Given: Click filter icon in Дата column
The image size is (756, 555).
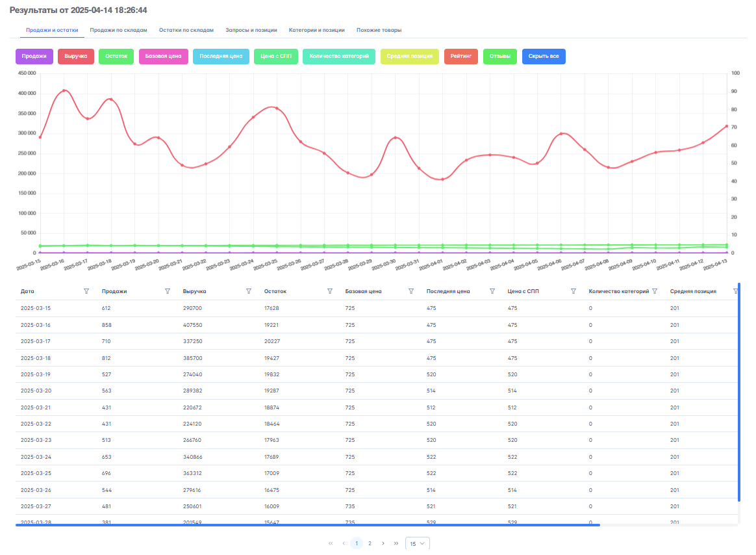Looking at the screenshot, I should (86, 291).
